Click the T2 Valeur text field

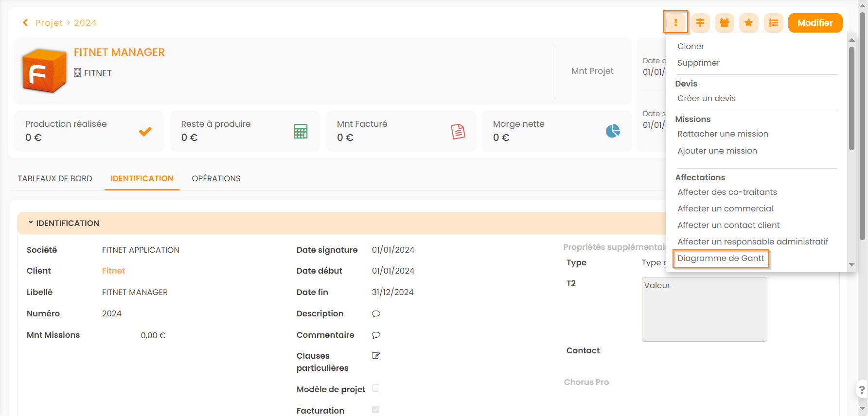pyautogui.click(x=704, y=310)
